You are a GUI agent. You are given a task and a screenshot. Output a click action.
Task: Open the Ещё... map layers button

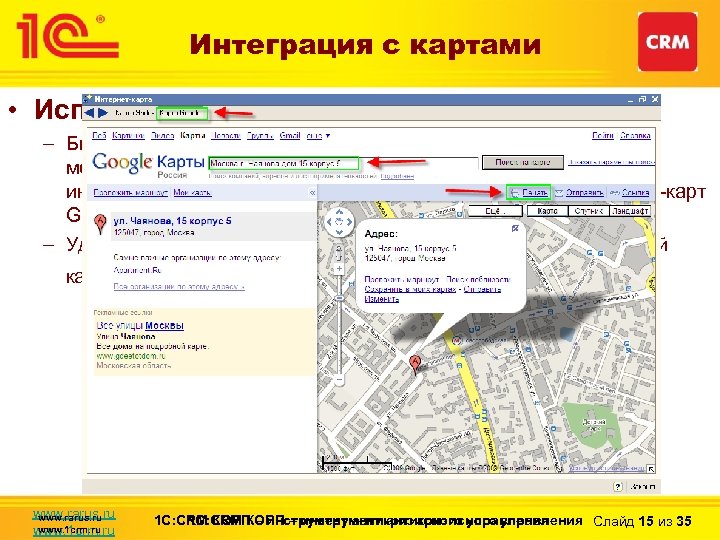click(x=495, y=211)
